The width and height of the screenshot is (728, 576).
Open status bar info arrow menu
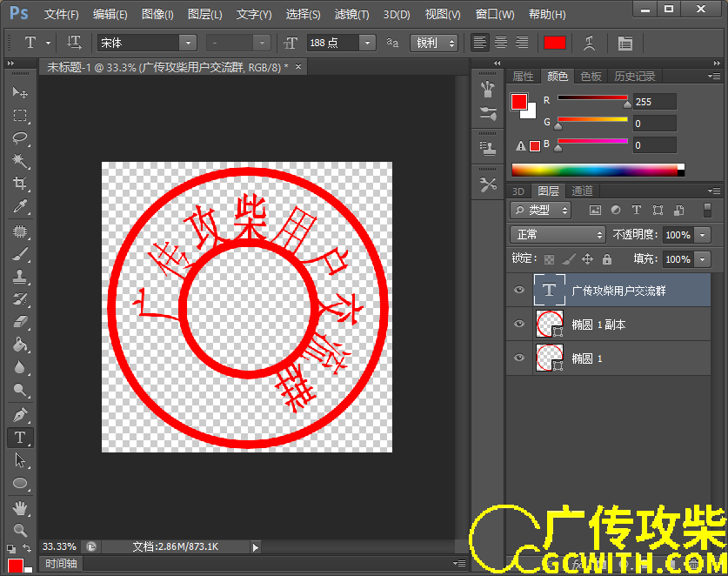pos(255,547)
